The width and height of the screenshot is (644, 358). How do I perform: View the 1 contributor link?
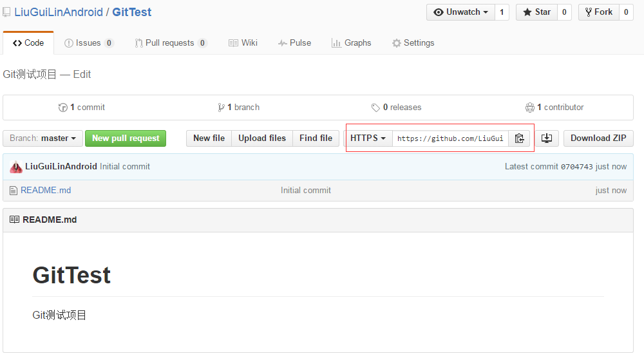tap(554, 108)
